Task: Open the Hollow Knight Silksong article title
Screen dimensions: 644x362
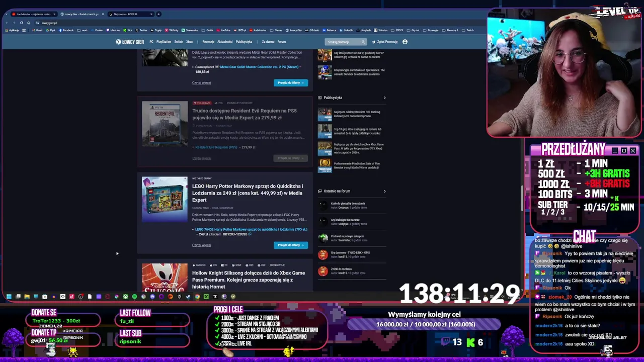Action: click(x=249, y=280)
